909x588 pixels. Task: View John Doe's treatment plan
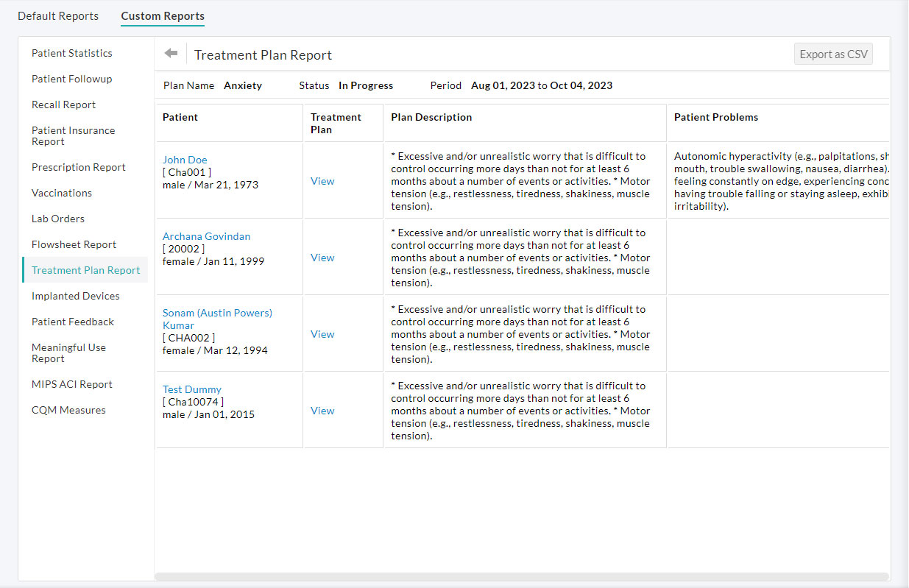tap(322, 180)
